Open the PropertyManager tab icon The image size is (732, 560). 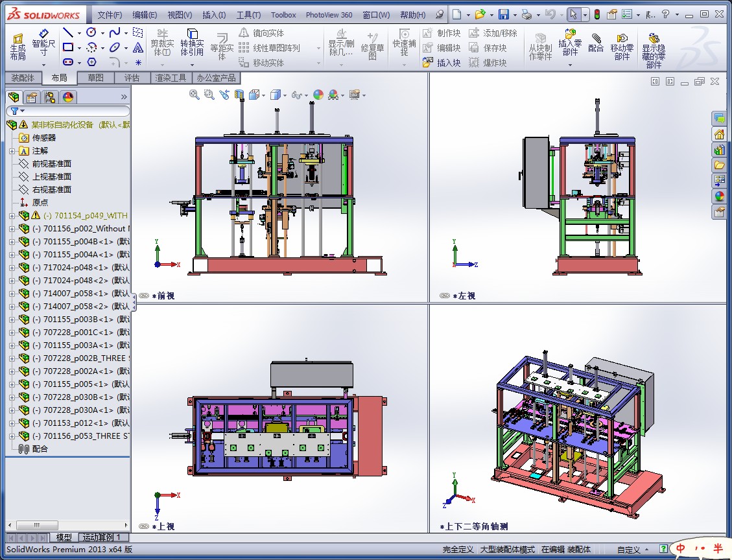point(32,97)
